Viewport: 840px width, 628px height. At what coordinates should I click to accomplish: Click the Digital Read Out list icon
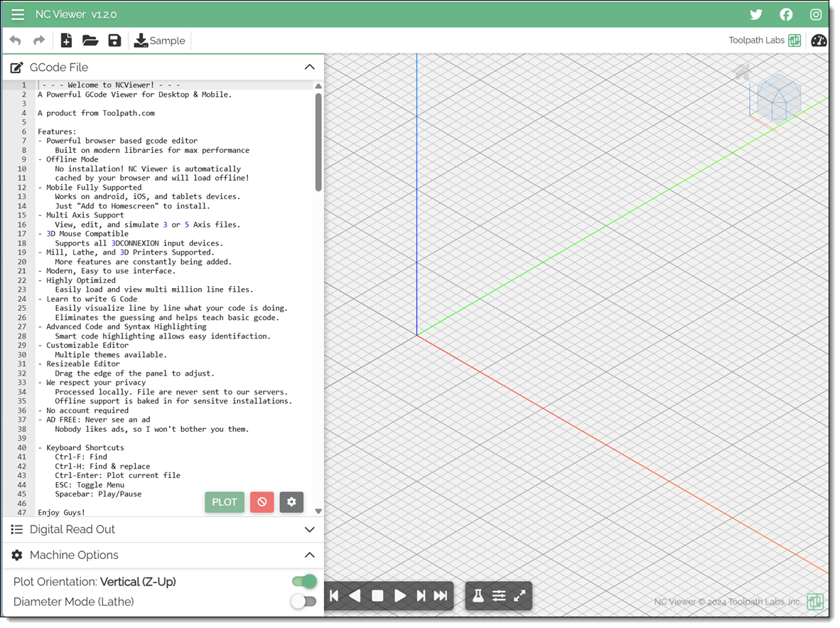[17, 529]
